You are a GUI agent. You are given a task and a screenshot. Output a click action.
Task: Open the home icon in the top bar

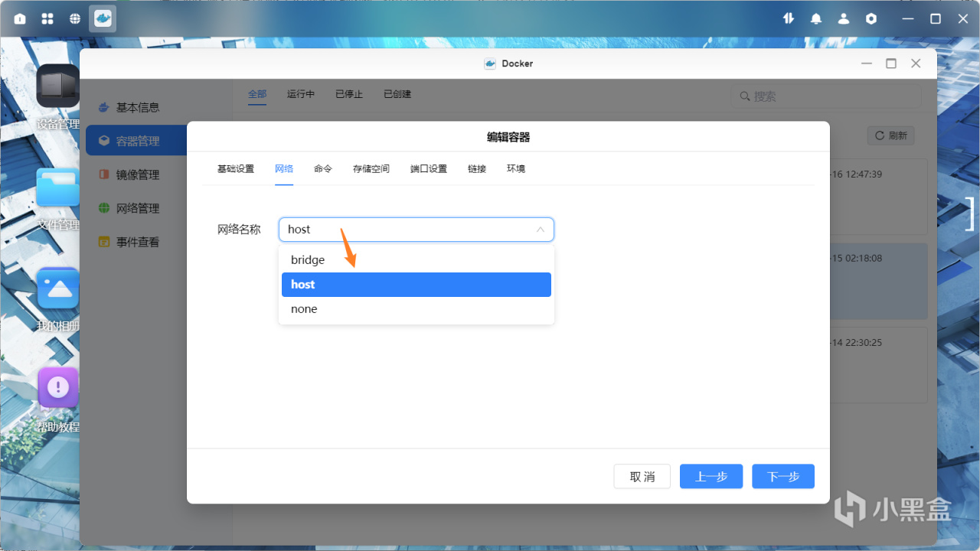[x=20, y=18]
